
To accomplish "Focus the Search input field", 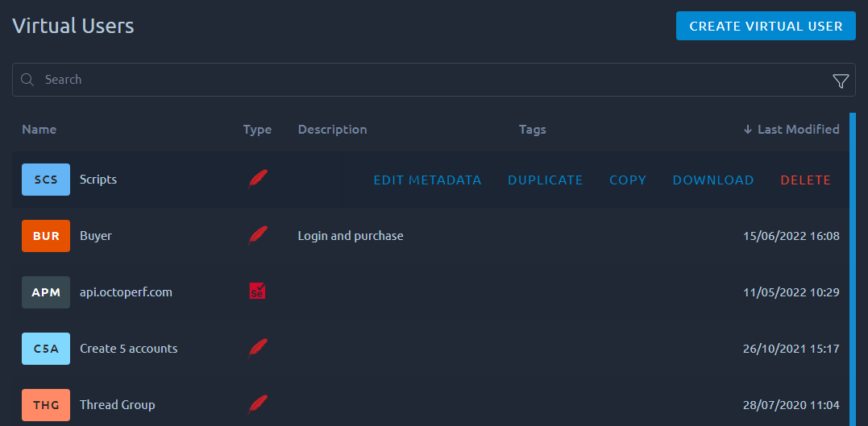I will (x=434, y=80).
